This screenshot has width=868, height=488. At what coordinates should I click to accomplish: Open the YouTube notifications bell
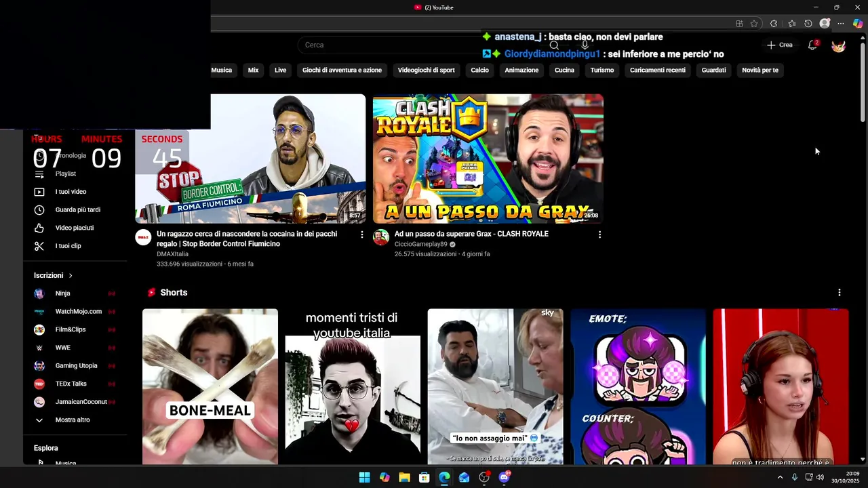tap(812, 45)
